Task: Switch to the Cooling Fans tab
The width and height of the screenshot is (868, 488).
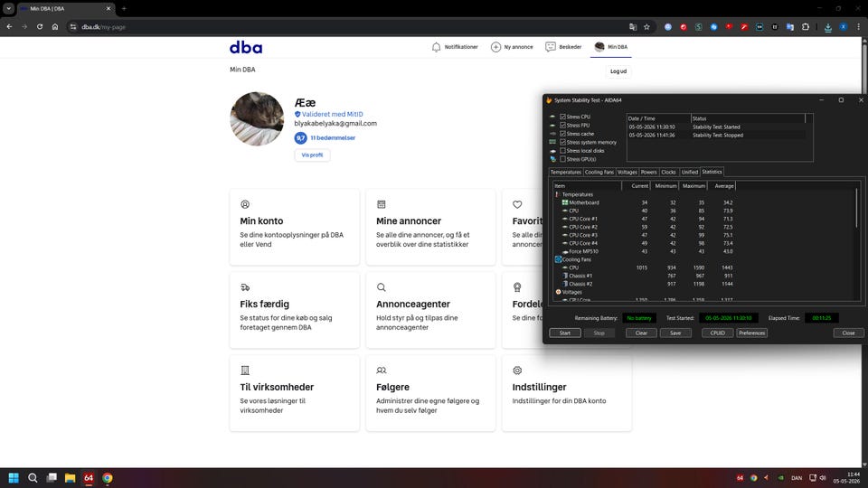Action: [599, 172]
